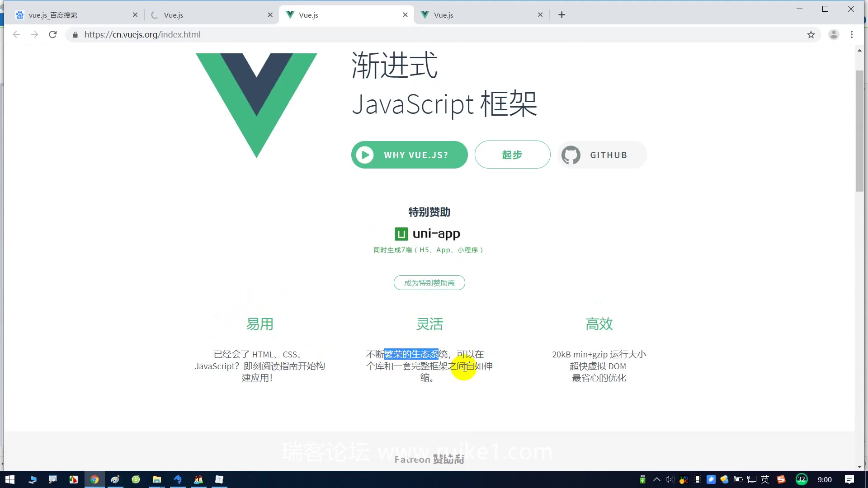
Task: Click the battery power tray icon
Action: pos(738,479)
